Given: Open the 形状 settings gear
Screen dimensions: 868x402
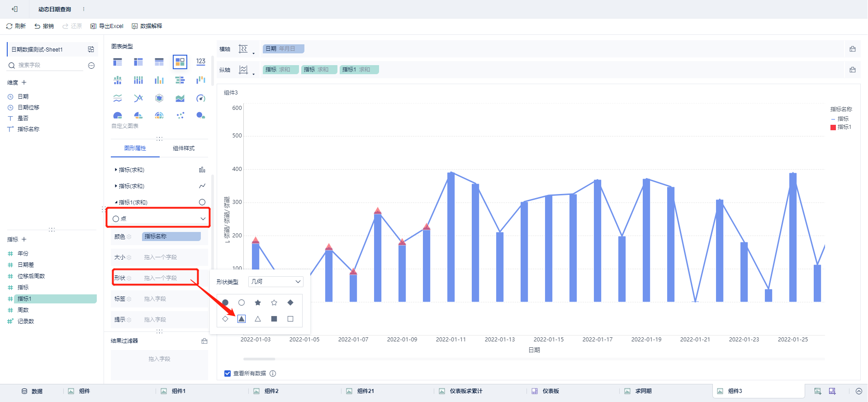Looking at the screenshot, I should 129,279.
